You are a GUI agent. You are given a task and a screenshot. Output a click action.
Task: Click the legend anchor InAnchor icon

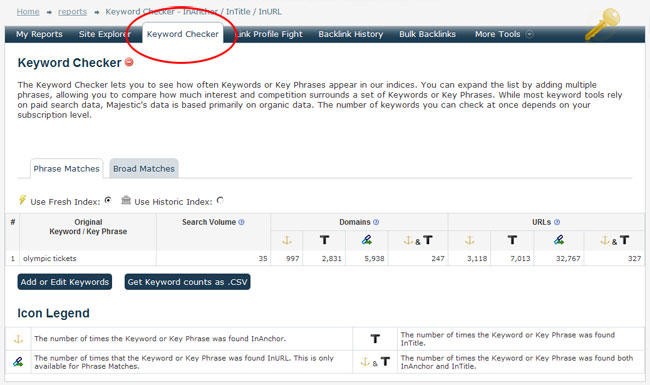click(18, 339)
